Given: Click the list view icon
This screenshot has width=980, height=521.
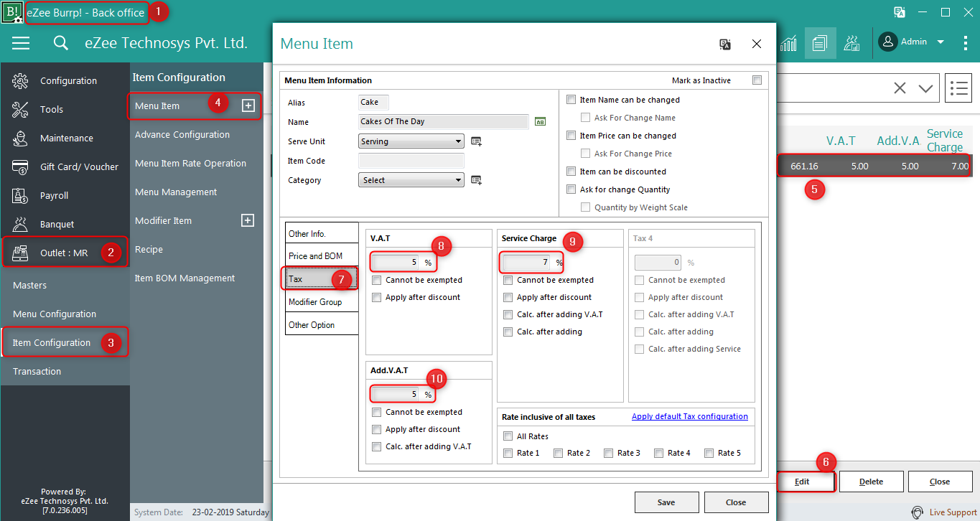Looking at the screenshot, I should pyautogui.click(x=958, y=88).
